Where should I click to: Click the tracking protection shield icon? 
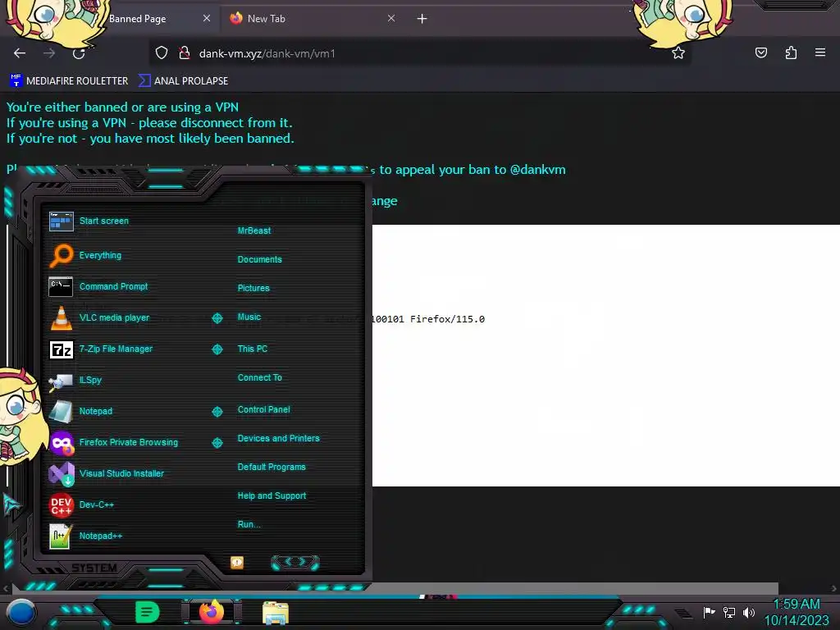tap(162, 53)
